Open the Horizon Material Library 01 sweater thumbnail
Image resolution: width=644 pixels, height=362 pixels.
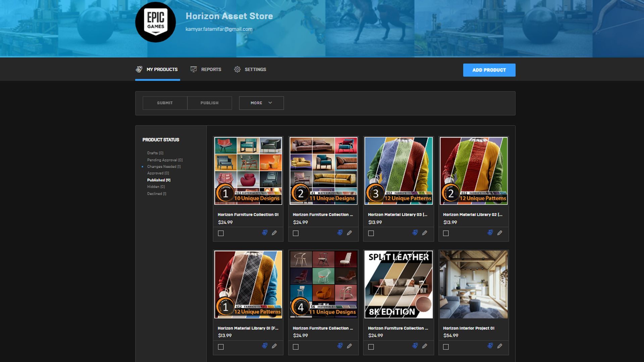click(x=248, y=284)
